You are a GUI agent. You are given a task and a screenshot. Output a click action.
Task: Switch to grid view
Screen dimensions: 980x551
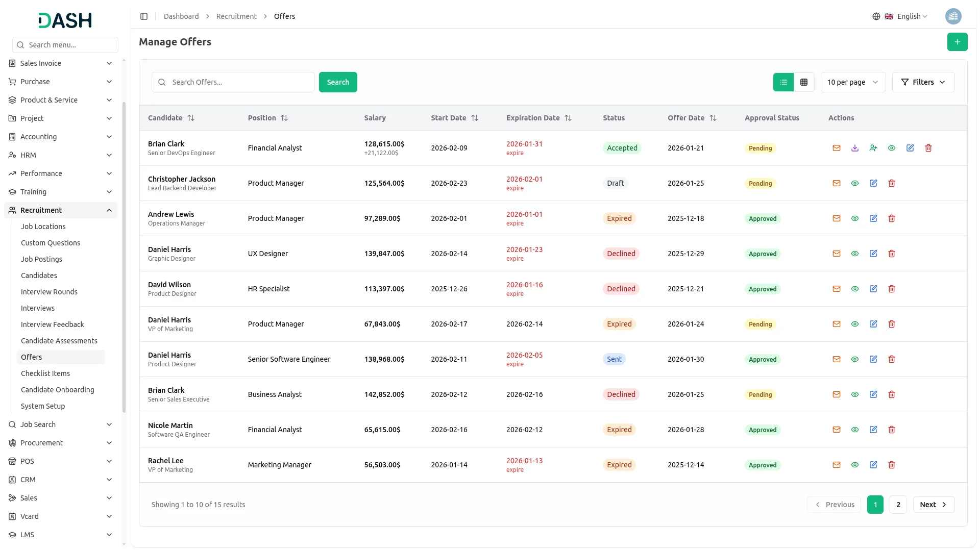click(x=804, y=82)
